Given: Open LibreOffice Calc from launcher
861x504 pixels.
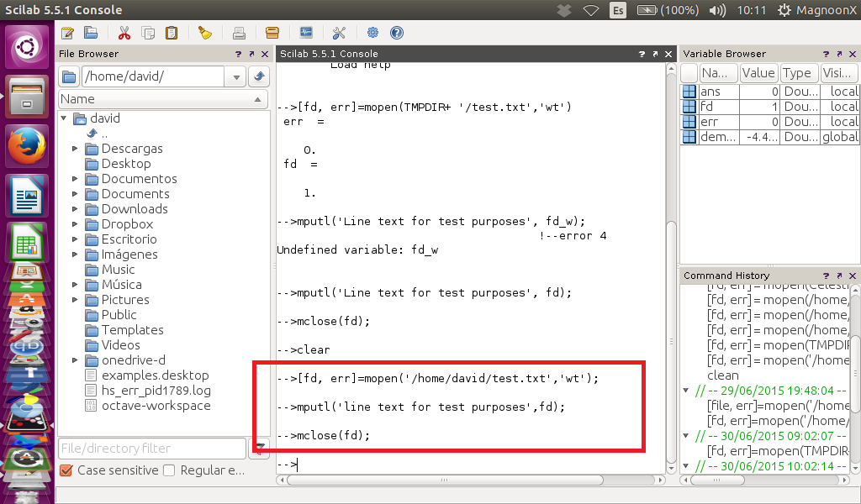Looking at the screenshot, I should pyautogui.click(x=27, y=242).
